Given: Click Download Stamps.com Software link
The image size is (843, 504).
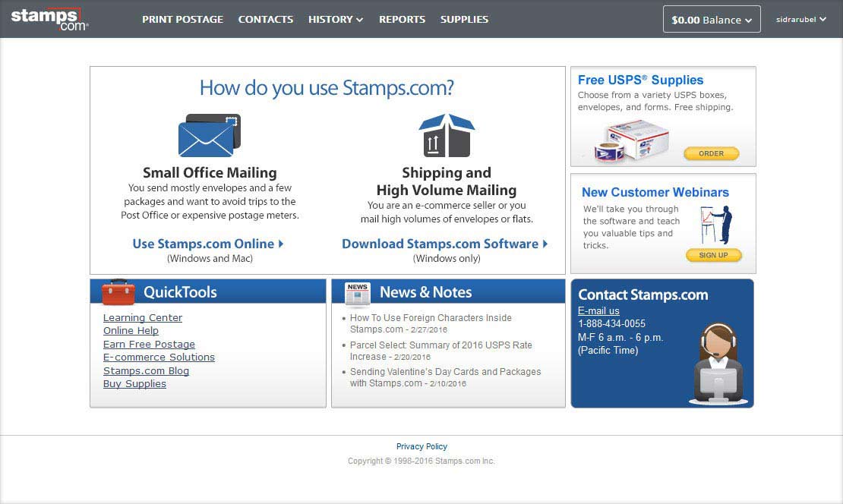Looking at the screenshot, I should coord(444,244).
